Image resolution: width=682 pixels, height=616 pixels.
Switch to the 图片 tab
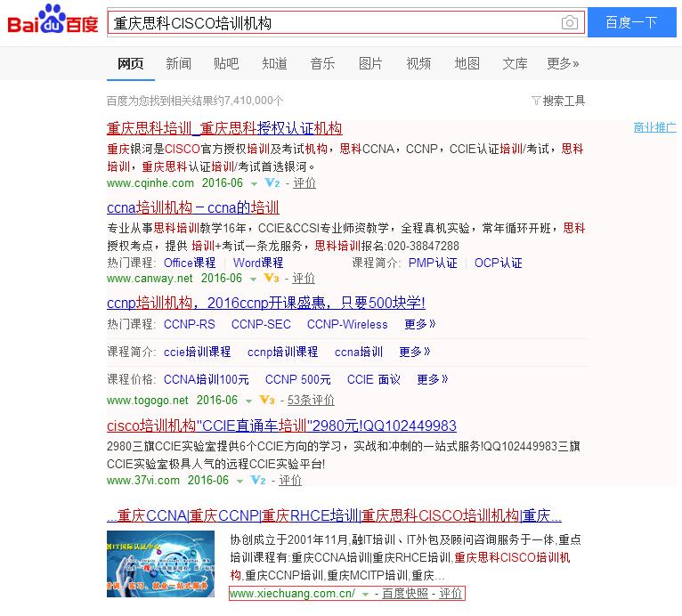pos(370,63)
